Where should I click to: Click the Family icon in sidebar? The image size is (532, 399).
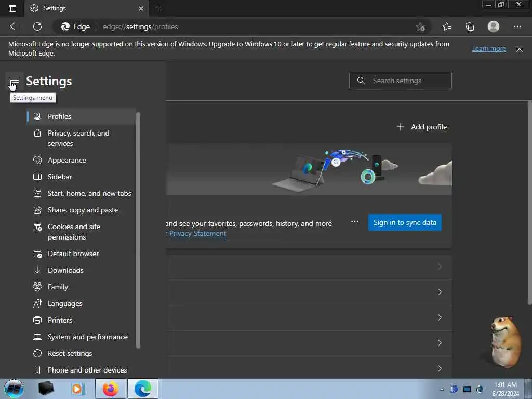(37, 287)
